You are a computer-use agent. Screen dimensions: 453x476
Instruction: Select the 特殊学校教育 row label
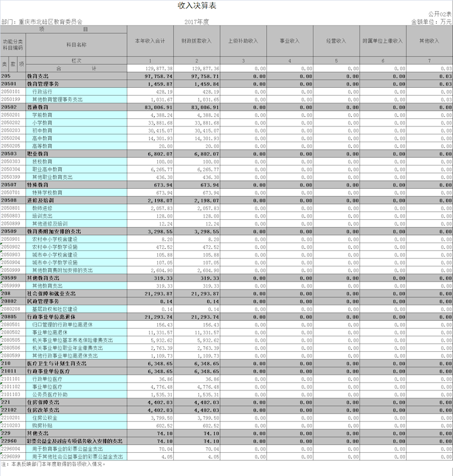[x=48, y=193]
